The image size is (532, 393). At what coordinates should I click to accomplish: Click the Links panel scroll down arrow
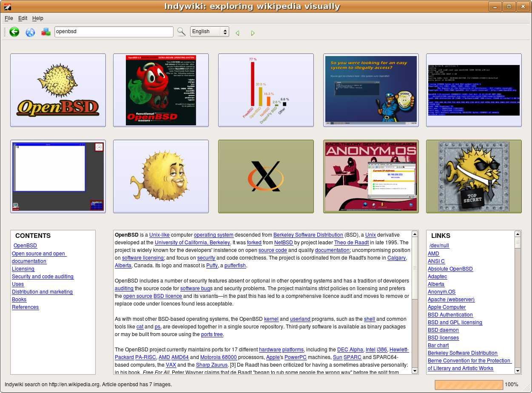(518, 371)
